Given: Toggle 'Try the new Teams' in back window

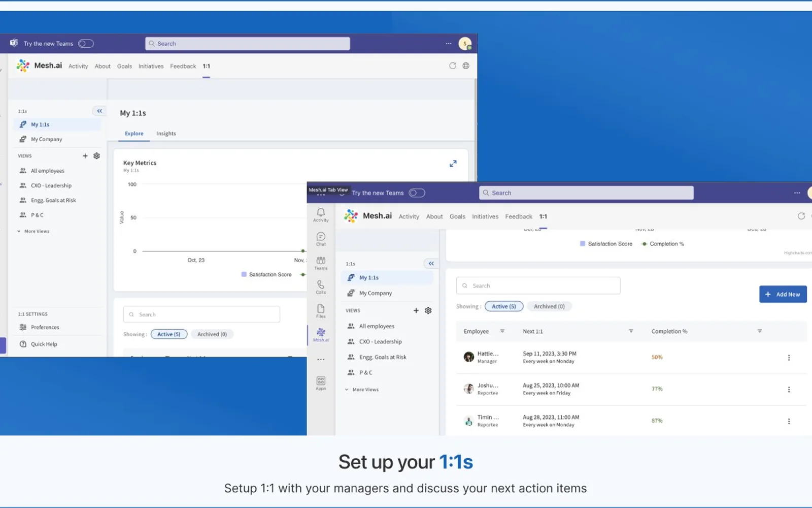Looking at the screenshot, I should [86, 44].
